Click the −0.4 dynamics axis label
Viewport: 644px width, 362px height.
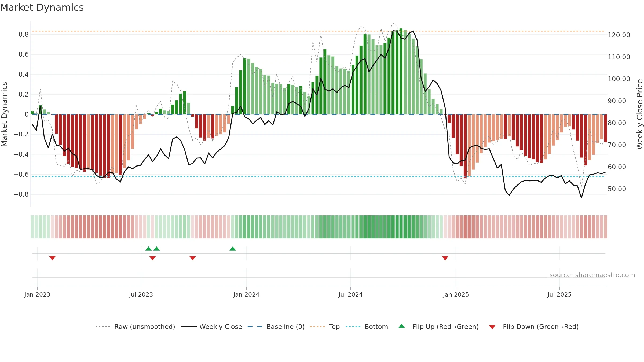(x=21, y=154)
